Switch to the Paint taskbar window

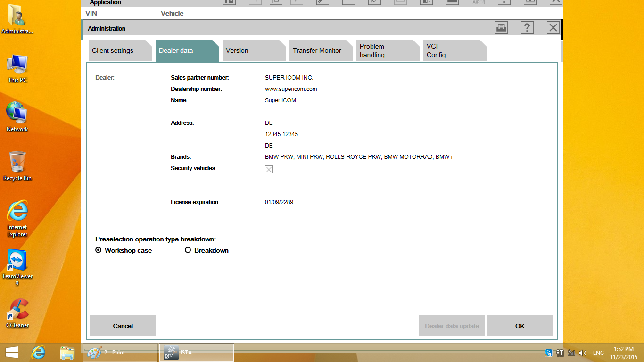[x=120, y=353]
